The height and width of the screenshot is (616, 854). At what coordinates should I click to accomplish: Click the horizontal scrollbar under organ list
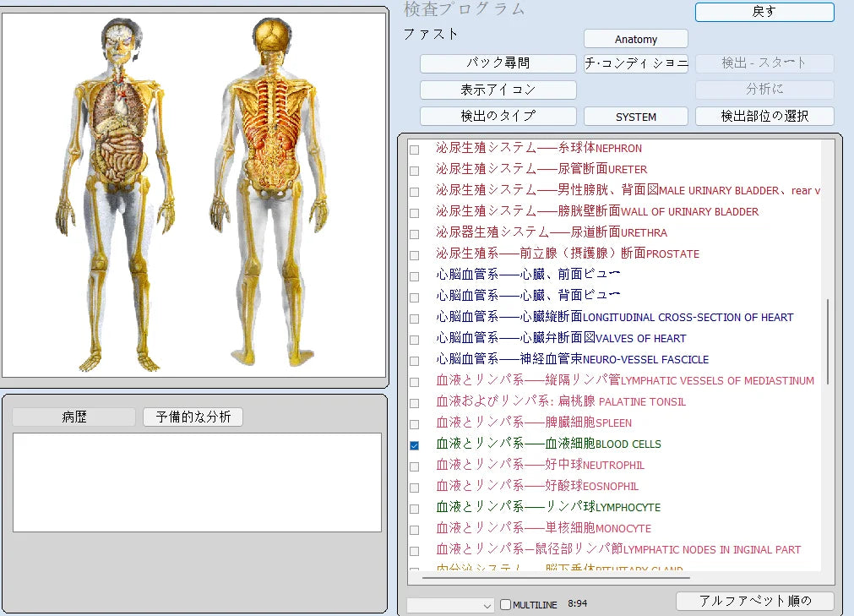point(556,578)
